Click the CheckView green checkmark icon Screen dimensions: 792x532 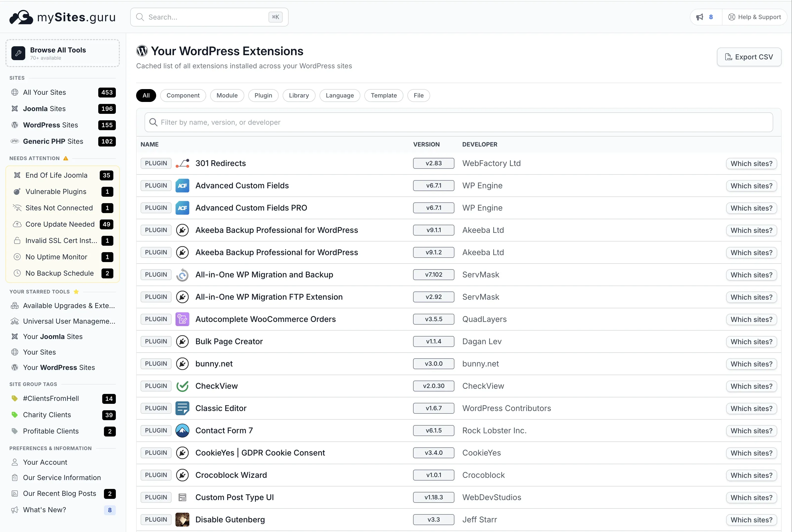click(x=182, y=386)
